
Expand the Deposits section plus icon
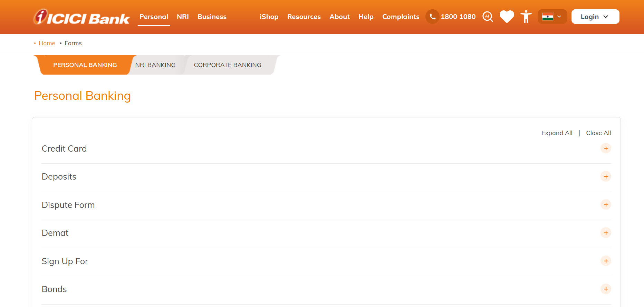(x=606, y=176)
